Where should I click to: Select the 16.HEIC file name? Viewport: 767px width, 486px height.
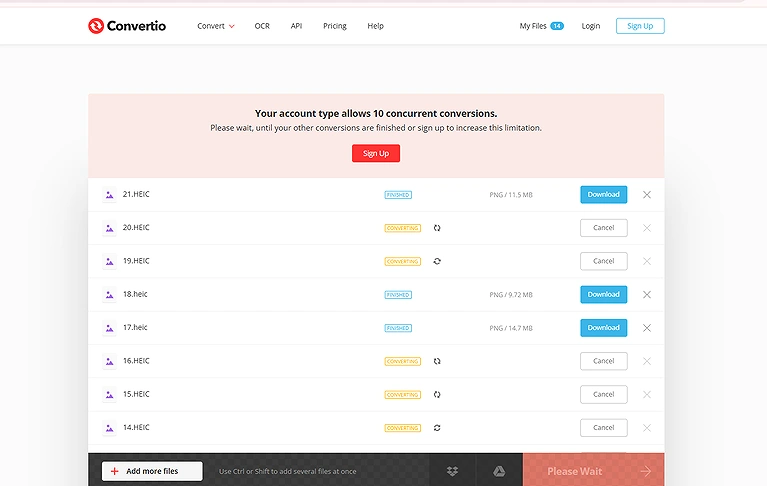136,361
